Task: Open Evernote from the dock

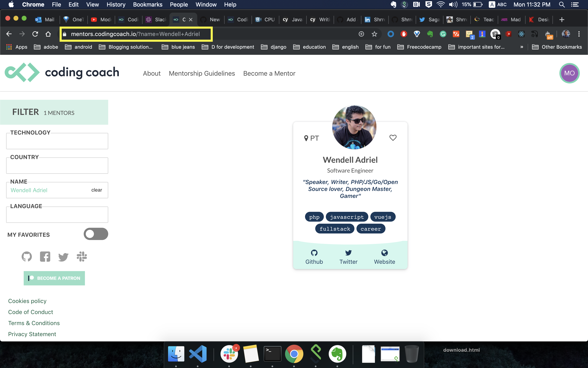Action: click(x=337, y=354)
